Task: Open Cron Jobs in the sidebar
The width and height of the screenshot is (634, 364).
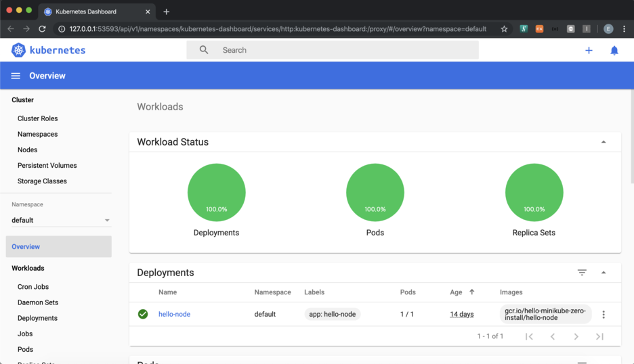Action: pos(33,287)
